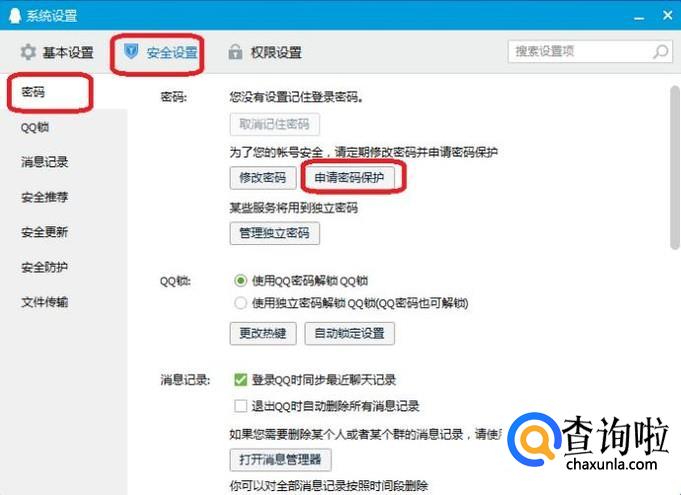Focus the 搜索设置项 search field
Screen dimensions: 681x495
590,52
